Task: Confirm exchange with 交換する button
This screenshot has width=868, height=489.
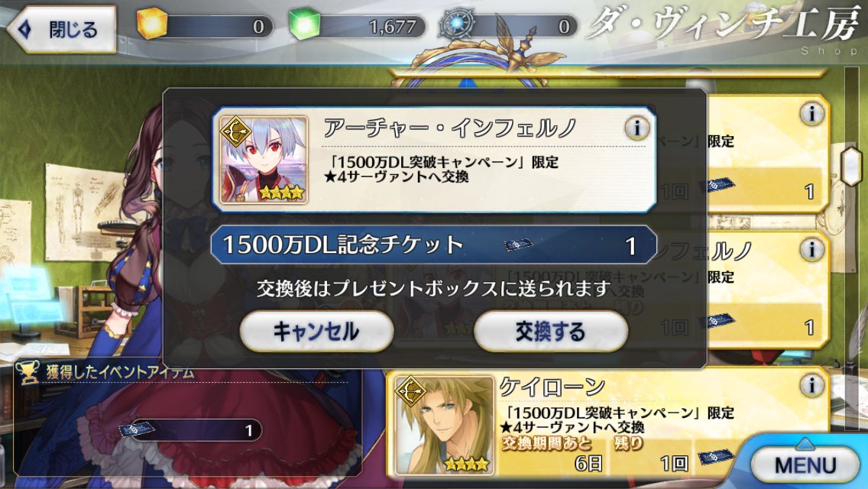Action: click(550, 332)
